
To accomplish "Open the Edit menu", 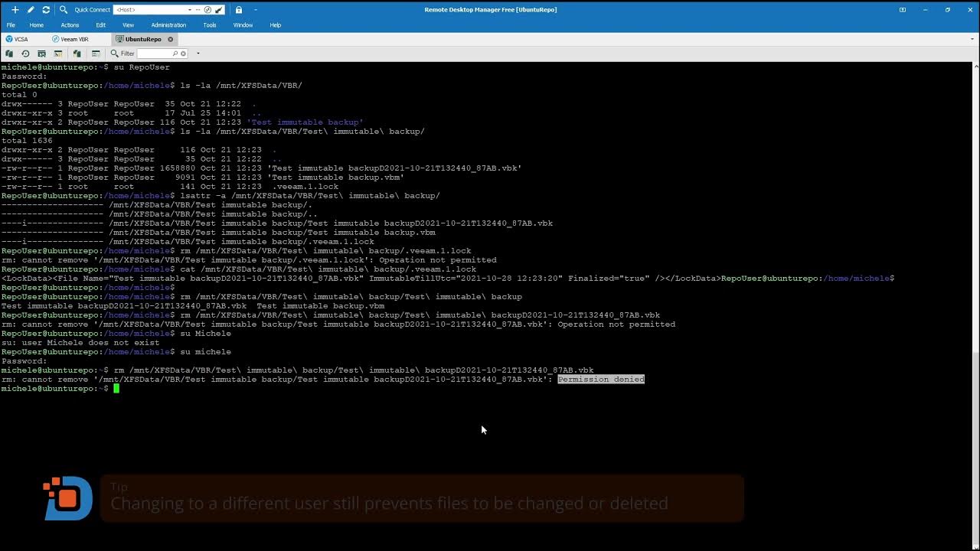I will click(x=100, y=25).
